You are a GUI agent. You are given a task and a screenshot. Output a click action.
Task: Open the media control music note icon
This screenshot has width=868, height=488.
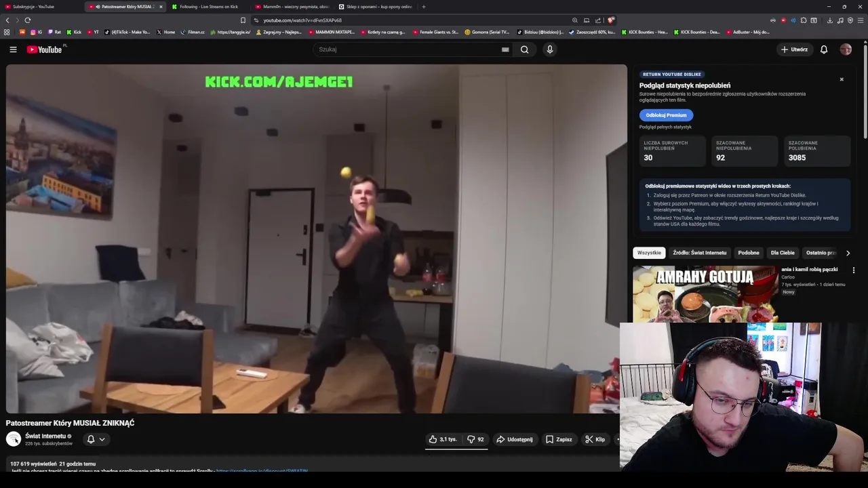pyautogui.click(x=840, y=20)
